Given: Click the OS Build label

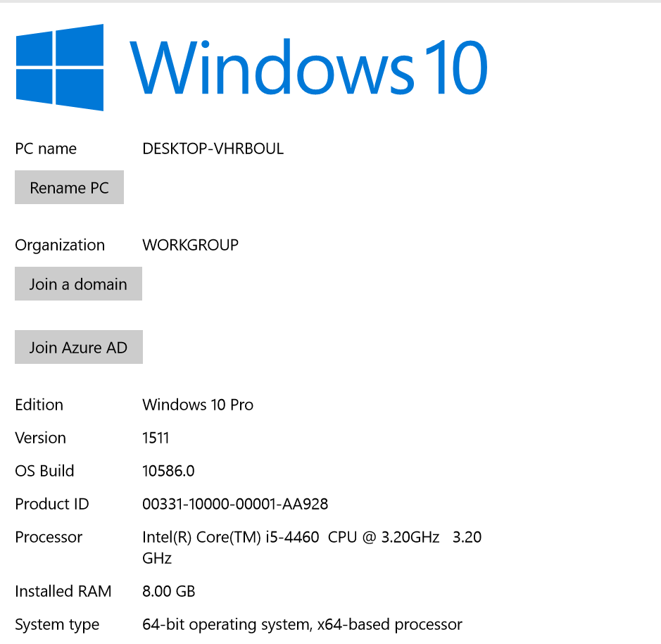Looking at the screenshot, I should click(x=44, y=471).
